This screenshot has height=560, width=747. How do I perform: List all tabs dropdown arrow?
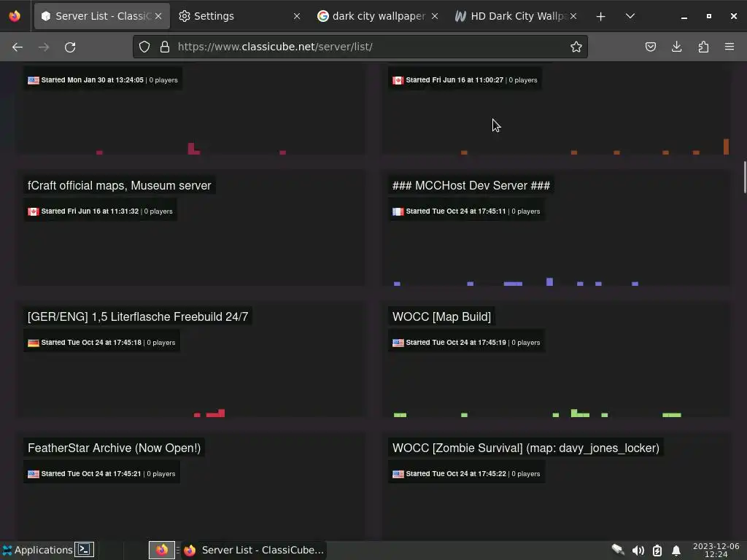pyautogui.click(x=630, y=16)
